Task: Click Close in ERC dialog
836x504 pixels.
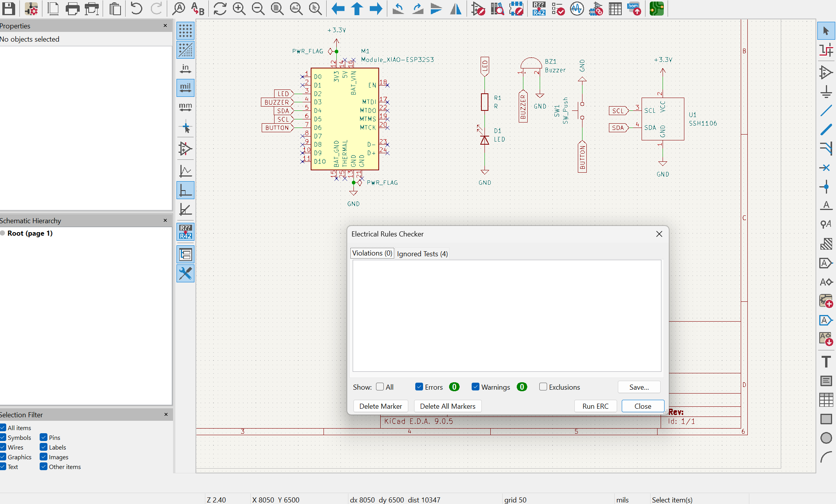Action: (643, 406)
